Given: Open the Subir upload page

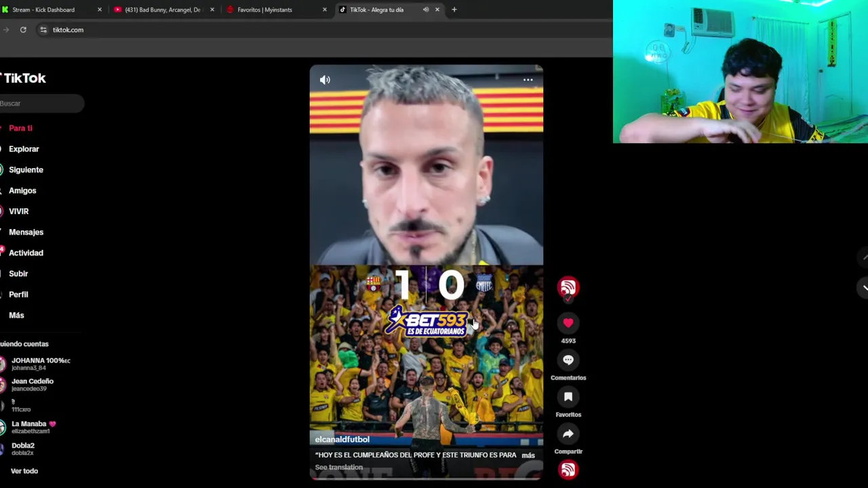Looking at the screenshot, I should 18,274.
